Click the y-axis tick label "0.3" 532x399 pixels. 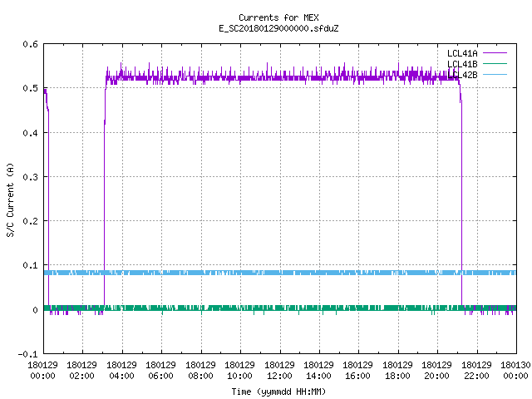30,177
